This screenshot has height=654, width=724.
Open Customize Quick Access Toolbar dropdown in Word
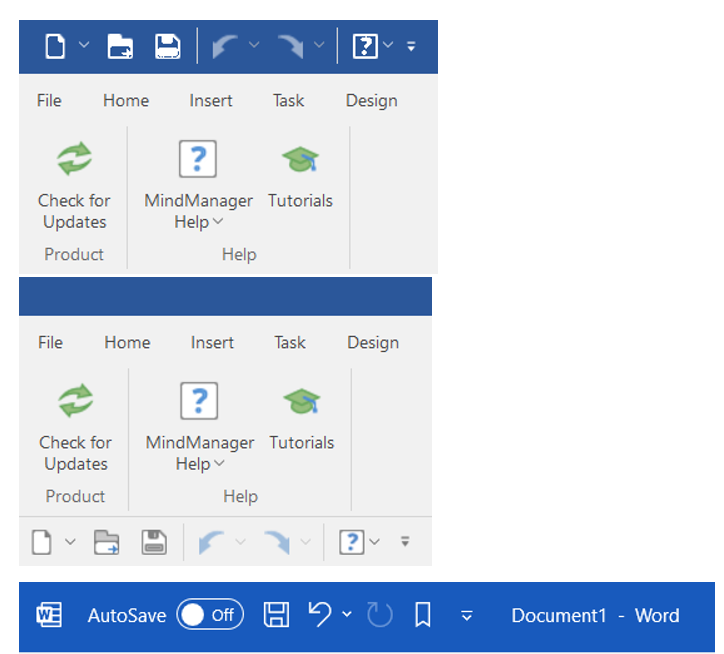[x=467, y=616]
